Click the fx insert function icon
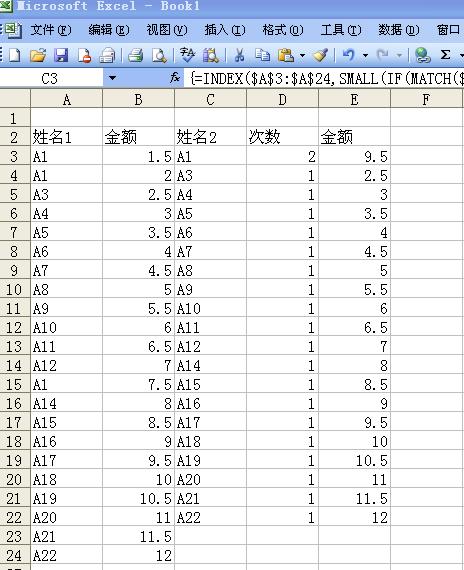The width and height of the screenshot is (464, 570). point(175,77)
